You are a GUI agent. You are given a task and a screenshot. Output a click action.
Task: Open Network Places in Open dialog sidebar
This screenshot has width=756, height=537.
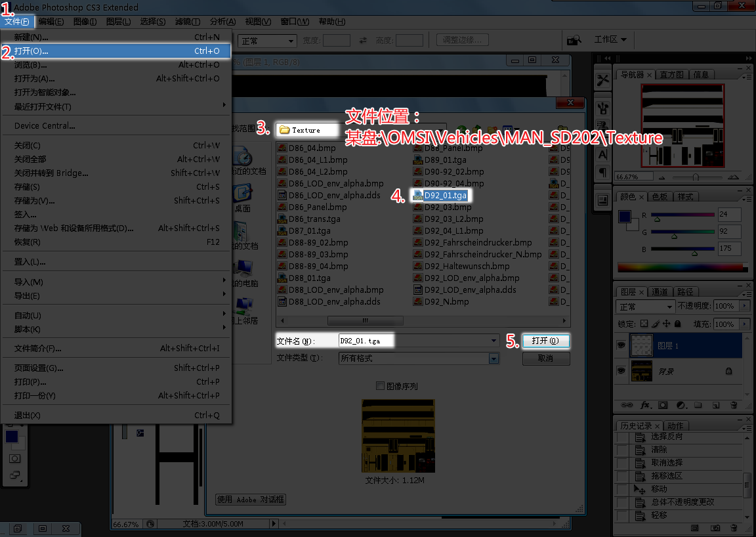244,311
